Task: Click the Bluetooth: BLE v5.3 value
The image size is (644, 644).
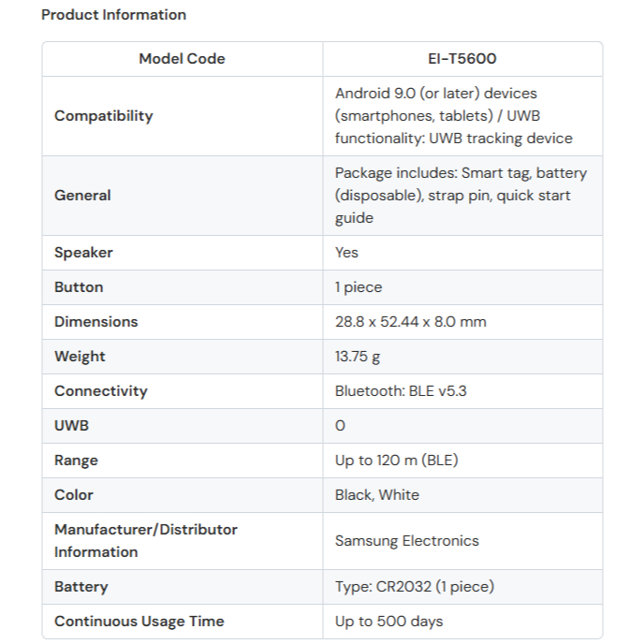Action: [x=401, y=391]
